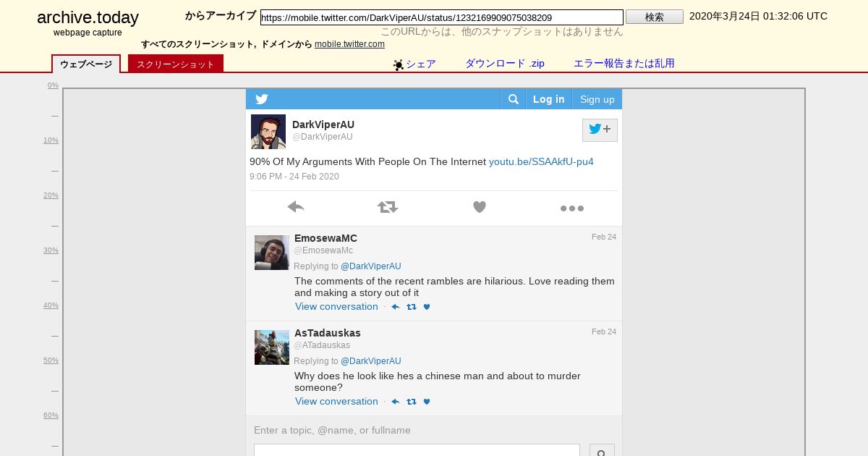The height and width of the screenshot is (456, 868).
Task: Open Twitter search magnifier in blue header
Action: [513, 99]
